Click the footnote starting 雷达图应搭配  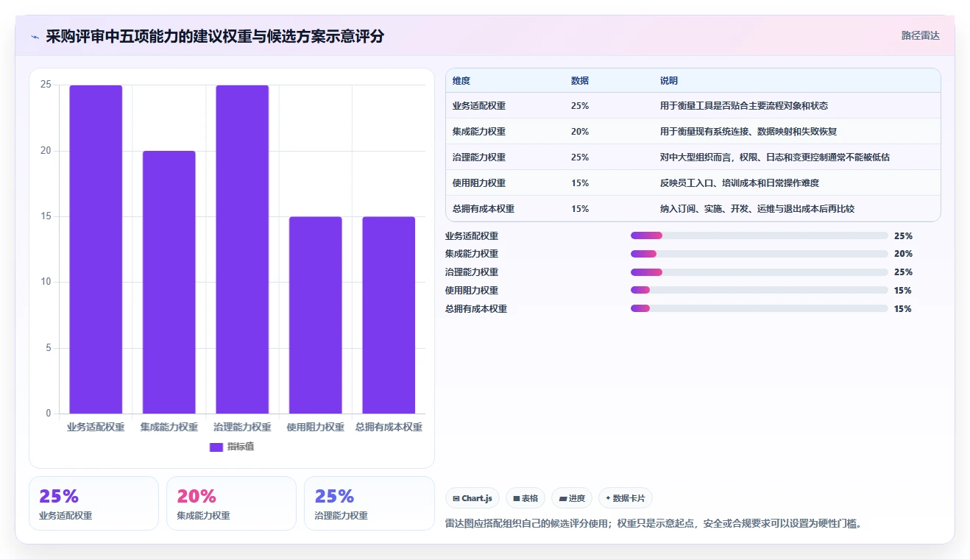coord(654,524)
